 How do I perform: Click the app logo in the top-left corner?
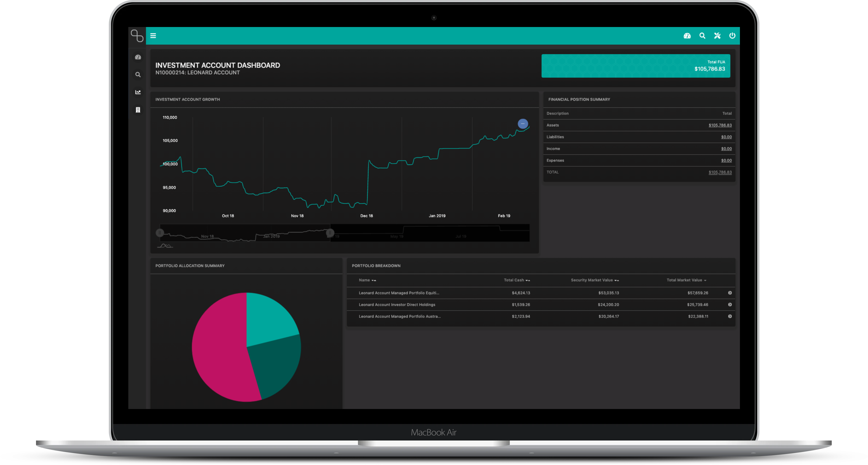(137, 36)
